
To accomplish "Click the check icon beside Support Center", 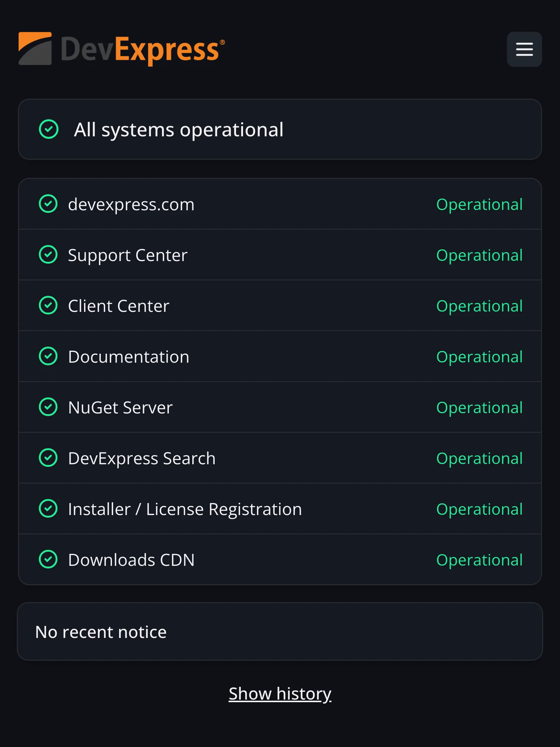I will [x=48, y=255].
